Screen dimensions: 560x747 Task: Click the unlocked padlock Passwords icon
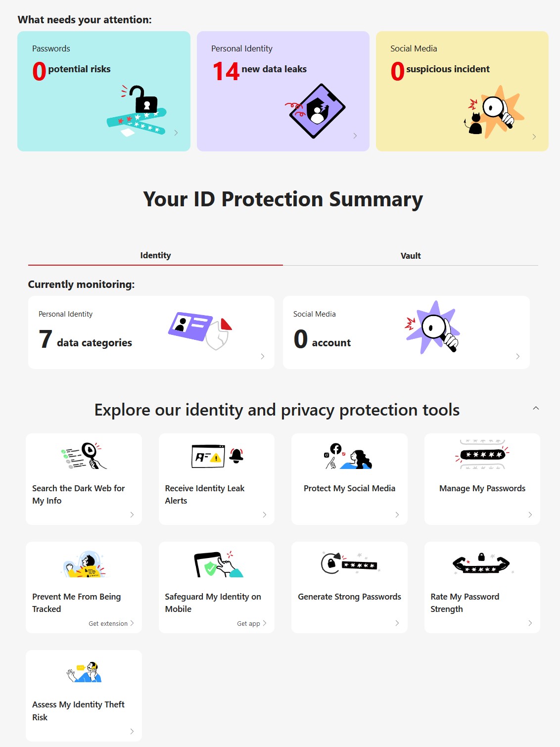point(138,111)
